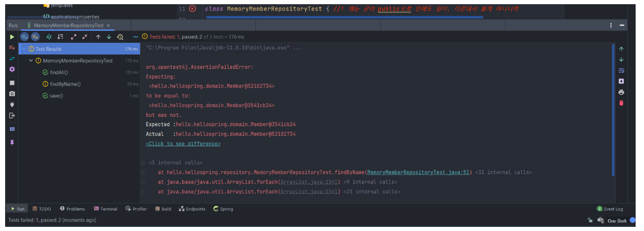Open MemoryMemberRepositoryTest.java:51 stack link
This screenshot has width=644, height=231.
pos(418,172)
